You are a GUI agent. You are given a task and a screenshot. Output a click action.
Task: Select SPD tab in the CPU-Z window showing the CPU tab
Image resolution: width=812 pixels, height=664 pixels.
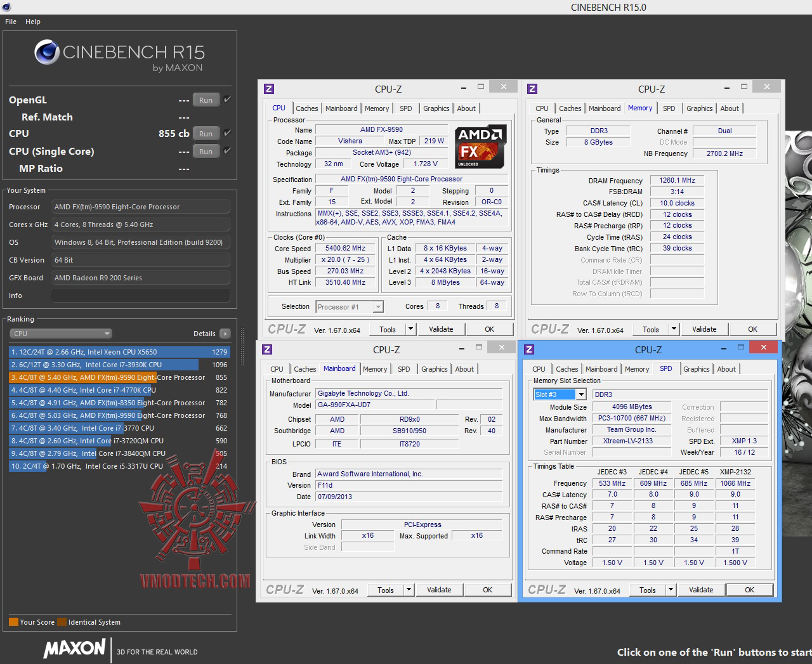click(x=406, y=108)
